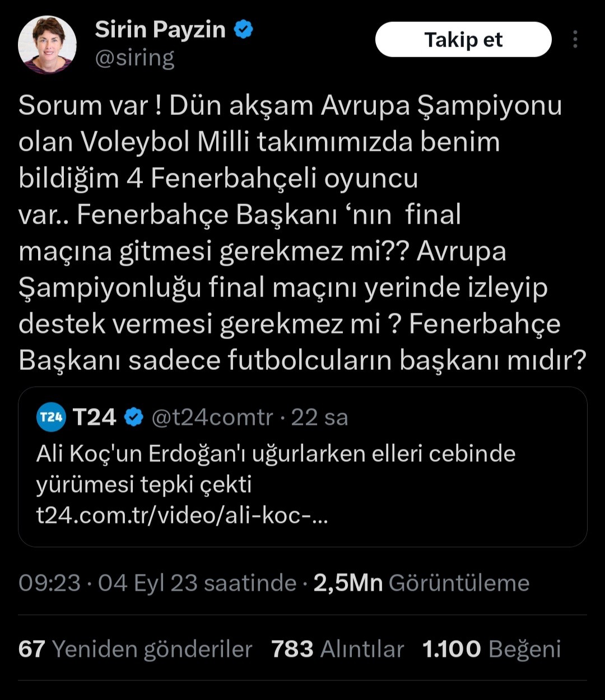
Task: Follow the t24.com.tr/video/ali-koc link
Action: click(x=182, y=516)
